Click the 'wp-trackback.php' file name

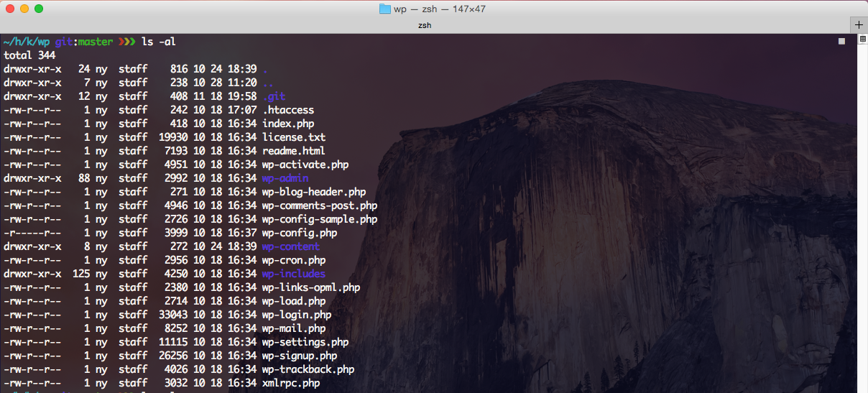pos(308,369)
